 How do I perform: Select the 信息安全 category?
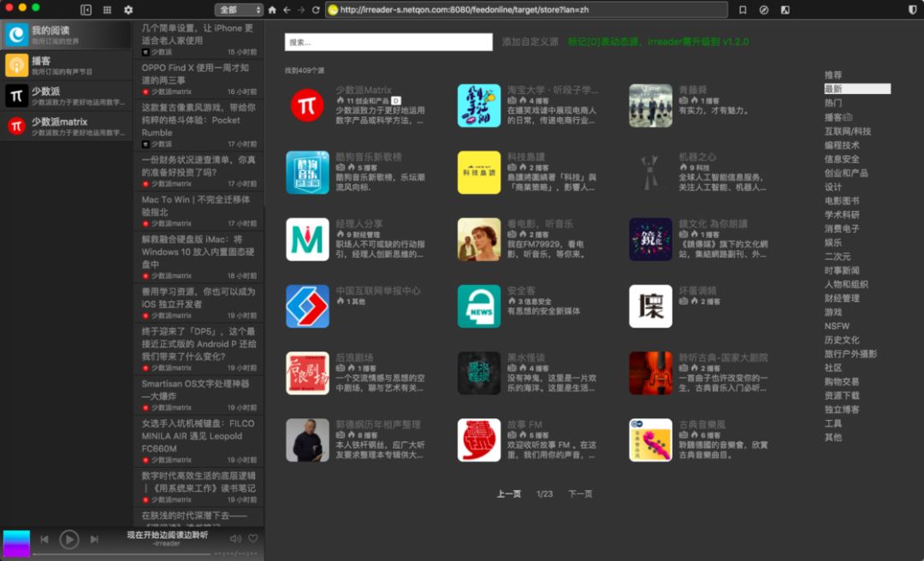tap(842, 159)
